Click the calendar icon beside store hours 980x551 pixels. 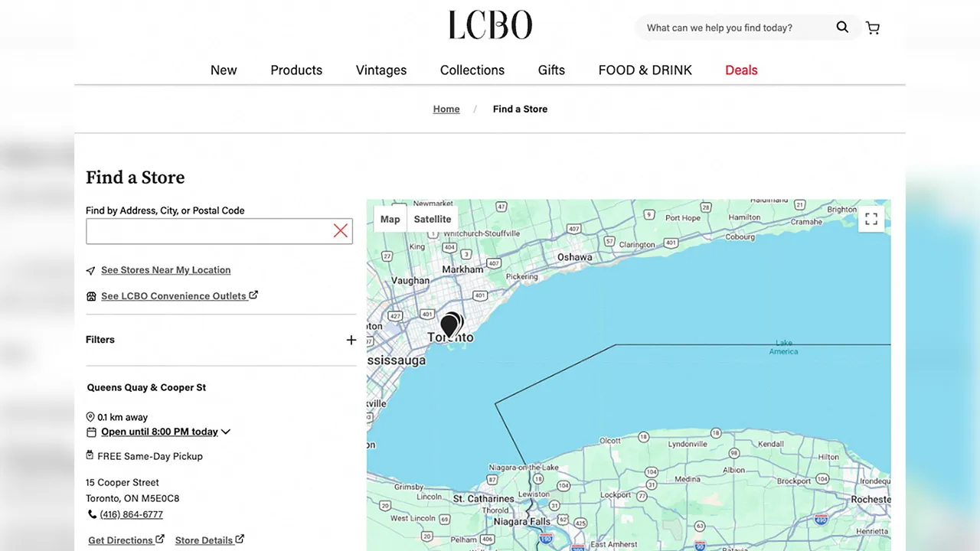91,432
